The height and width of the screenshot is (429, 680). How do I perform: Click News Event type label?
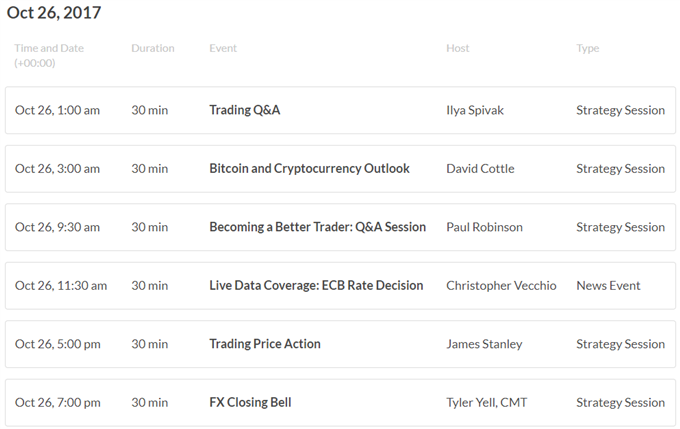coord(608,285)
